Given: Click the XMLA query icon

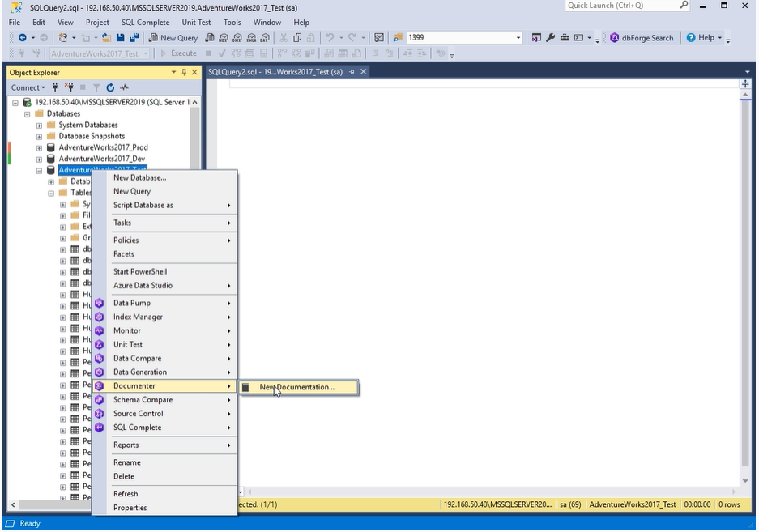Looking at the screenshot, I should (251, 38).
